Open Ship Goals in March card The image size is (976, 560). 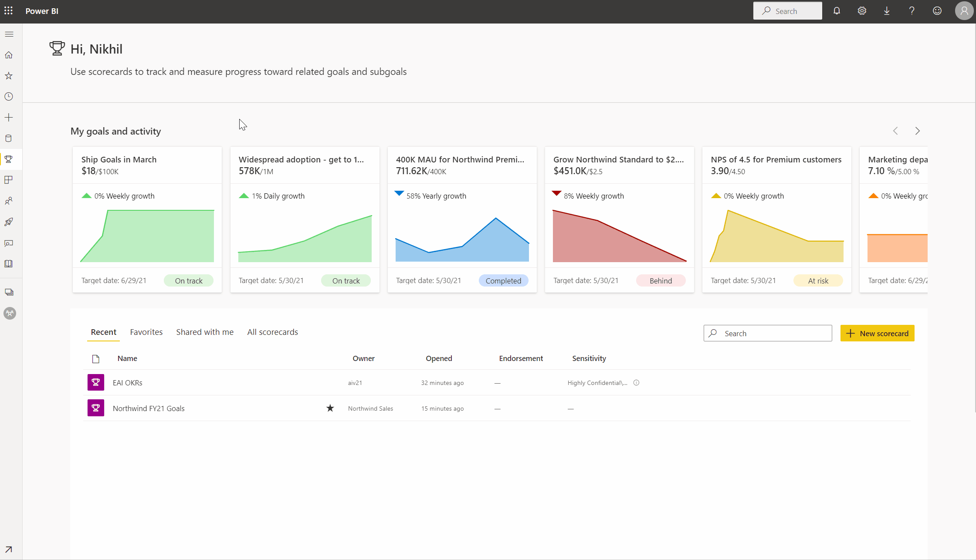coord(147,219)
